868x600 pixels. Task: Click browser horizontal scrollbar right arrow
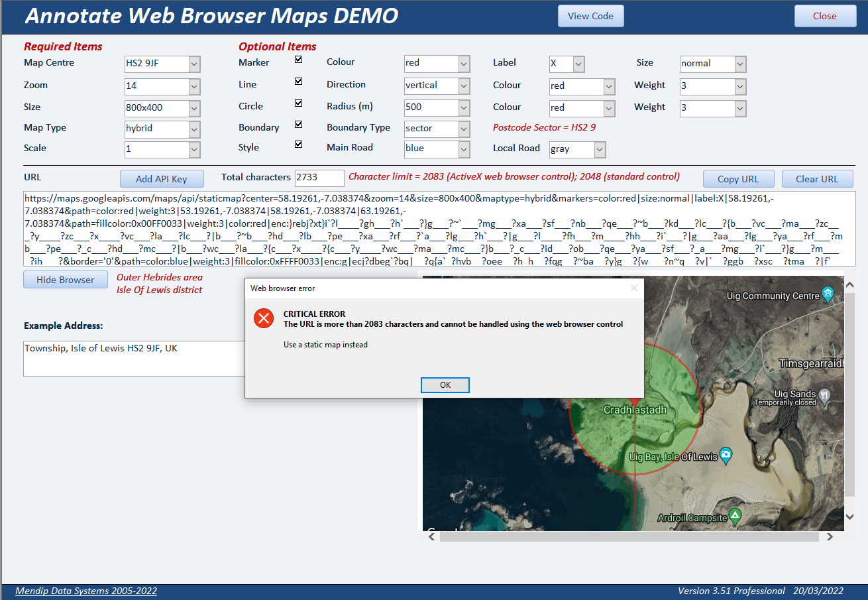tap(829, 538)
